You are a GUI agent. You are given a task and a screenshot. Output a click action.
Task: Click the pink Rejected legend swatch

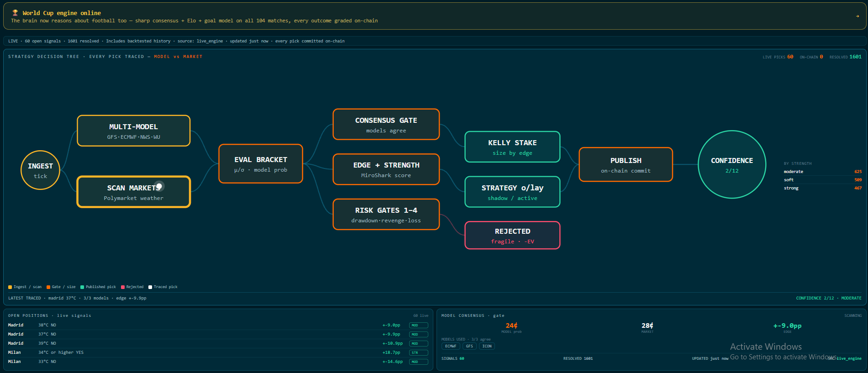click(123, 287)
